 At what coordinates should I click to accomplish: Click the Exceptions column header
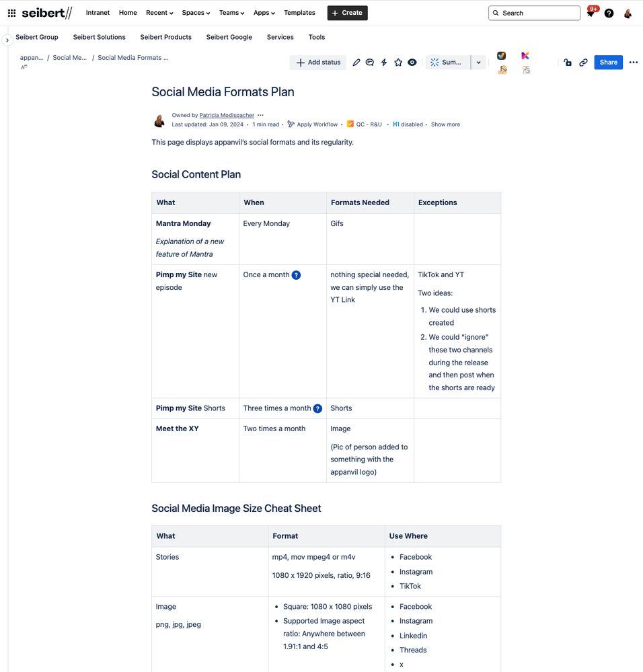coord(457,203)
